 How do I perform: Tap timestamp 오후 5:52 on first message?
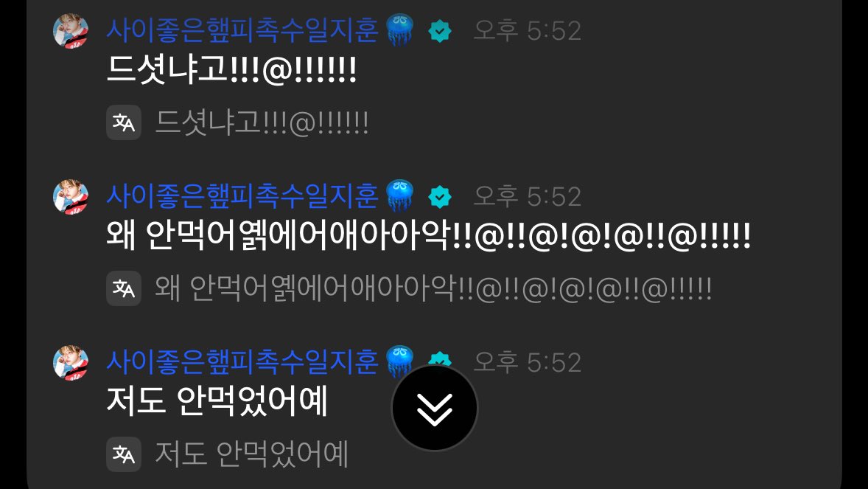click(x=528, y=31)
